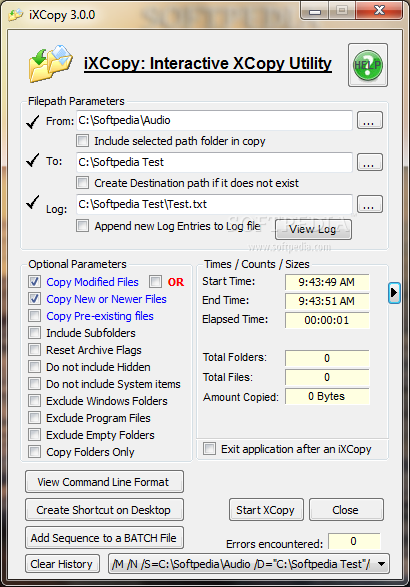Expand the side panel arrow button
Image resolution: width=410 pixels, height=587 pixels.
394,292
